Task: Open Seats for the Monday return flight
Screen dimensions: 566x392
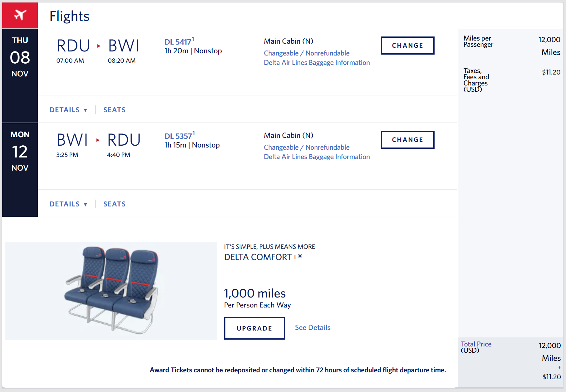Action: 114,204
